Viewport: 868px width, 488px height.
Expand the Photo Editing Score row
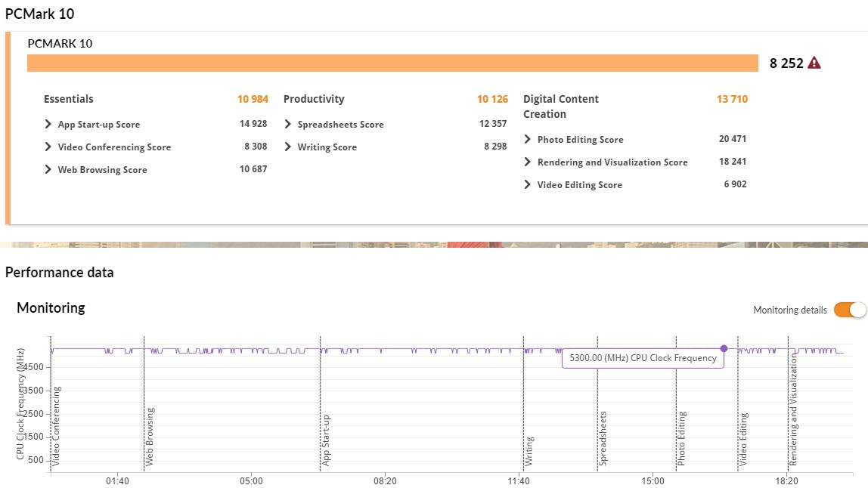528,139
